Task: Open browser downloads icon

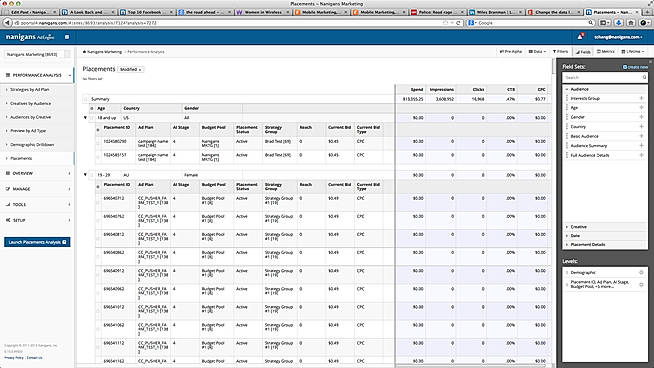Action: 619,23
